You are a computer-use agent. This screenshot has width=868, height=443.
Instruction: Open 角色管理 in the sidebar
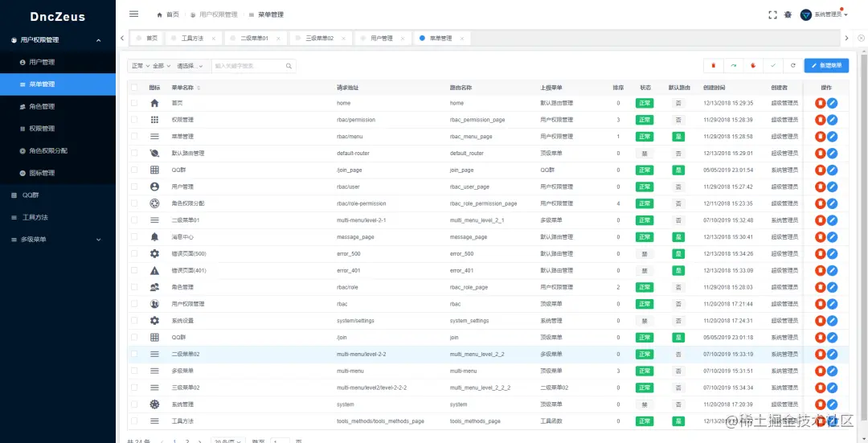coord(58,106)
